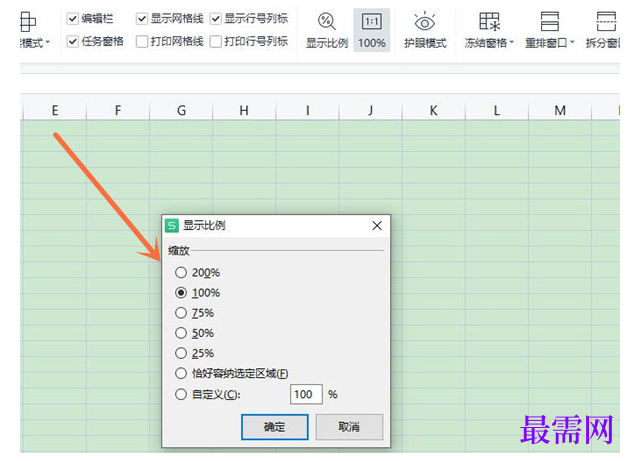The image size is (632, 461).
Task: Uncheck the 编辑栏 formula bar checkbox
Action: pyautogui.click(x=73, y=19)
